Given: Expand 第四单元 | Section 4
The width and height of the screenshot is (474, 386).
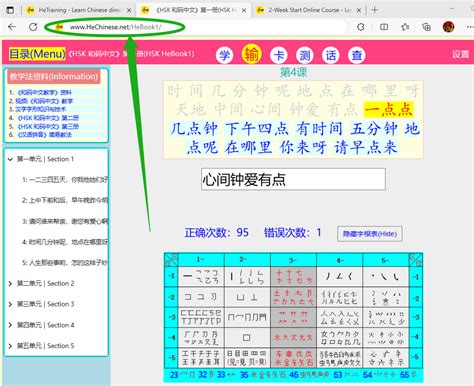Looking at the screenshot, I should point(46,325).
